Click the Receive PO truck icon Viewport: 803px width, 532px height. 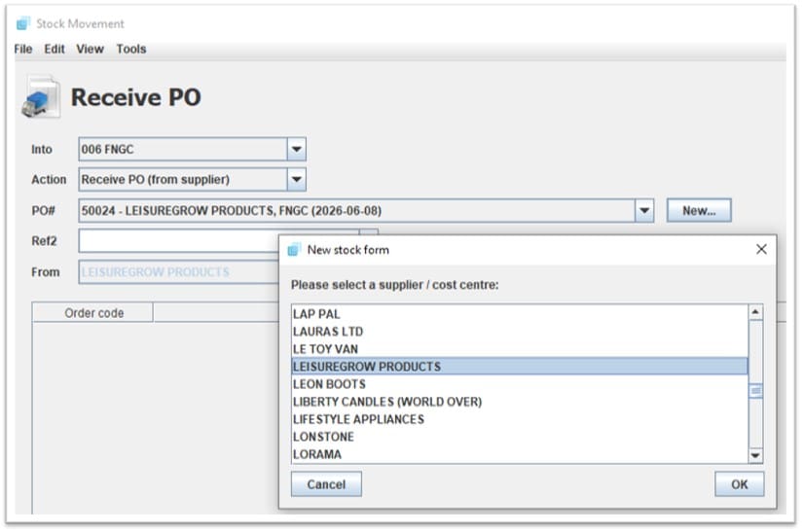point(41,97)
